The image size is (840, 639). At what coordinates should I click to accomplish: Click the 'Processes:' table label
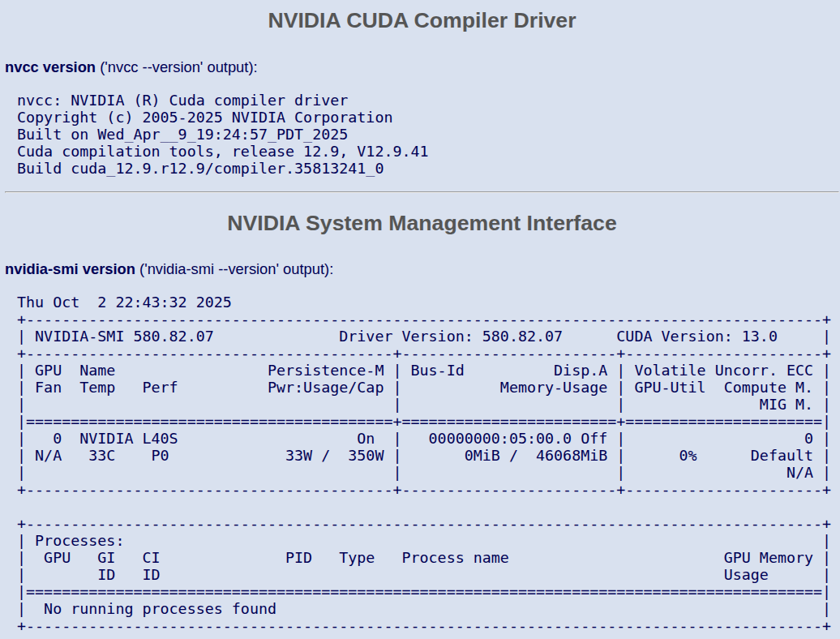coord(79,541)
